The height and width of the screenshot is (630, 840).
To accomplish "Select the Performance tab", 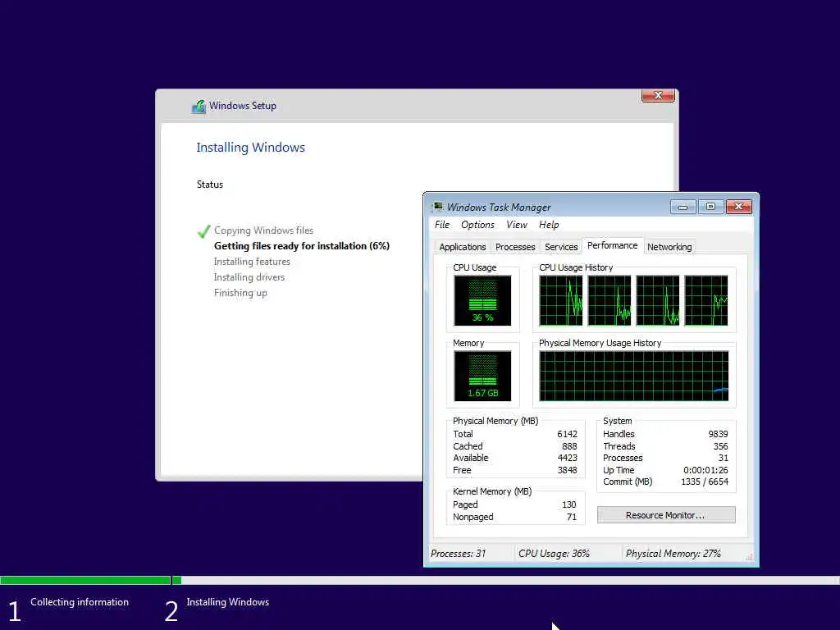I will tap(612, 245).
